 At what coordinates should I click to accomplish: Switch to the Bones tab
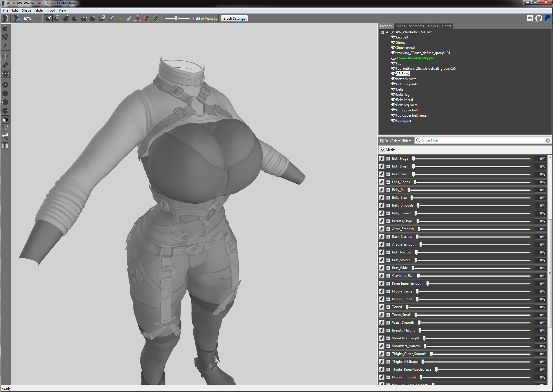coord(400,26)
